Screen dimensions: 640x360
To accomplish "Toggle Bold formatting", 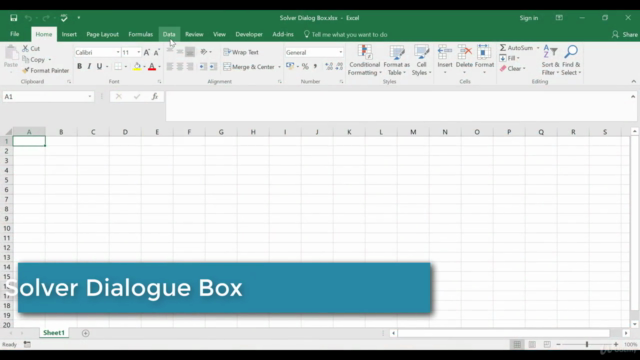I will pos(79,67).
